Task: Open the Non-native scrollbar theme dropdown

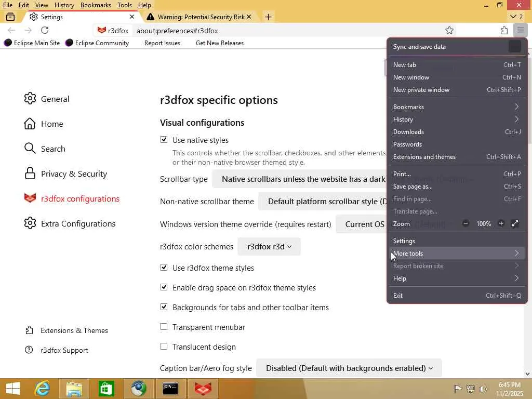Action: [x=323, y=201]
